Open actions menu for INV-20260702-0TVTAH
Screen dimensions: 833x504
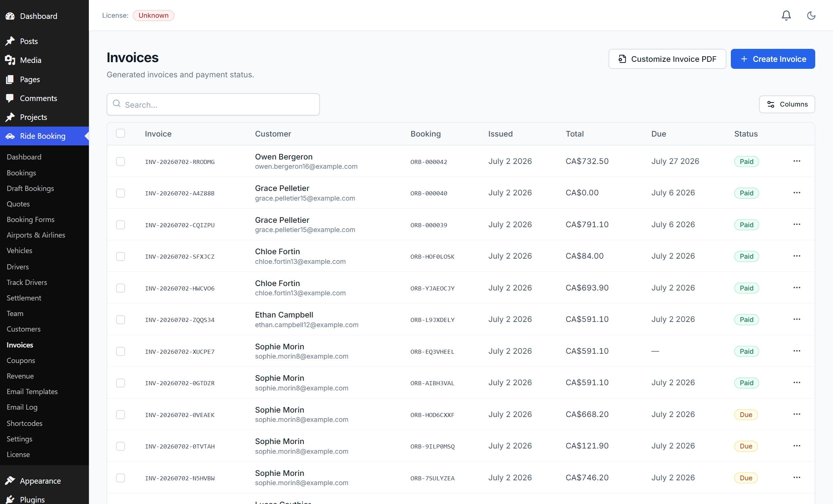pyautogui.click(x=797, y=446)
